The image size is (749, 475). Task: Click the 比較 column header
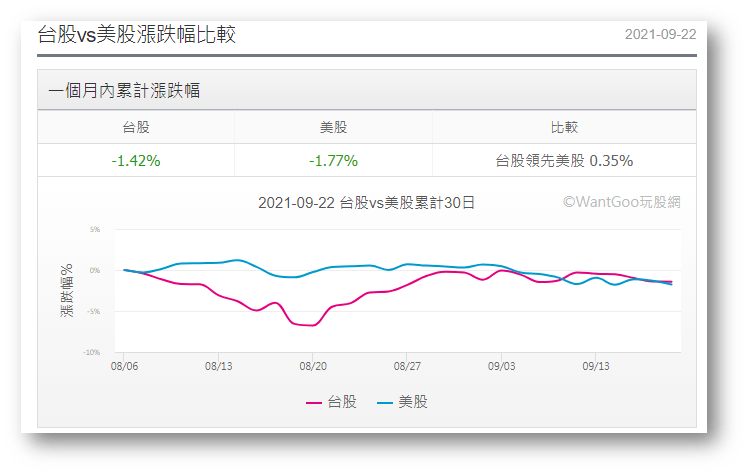(x=564, y=127)
